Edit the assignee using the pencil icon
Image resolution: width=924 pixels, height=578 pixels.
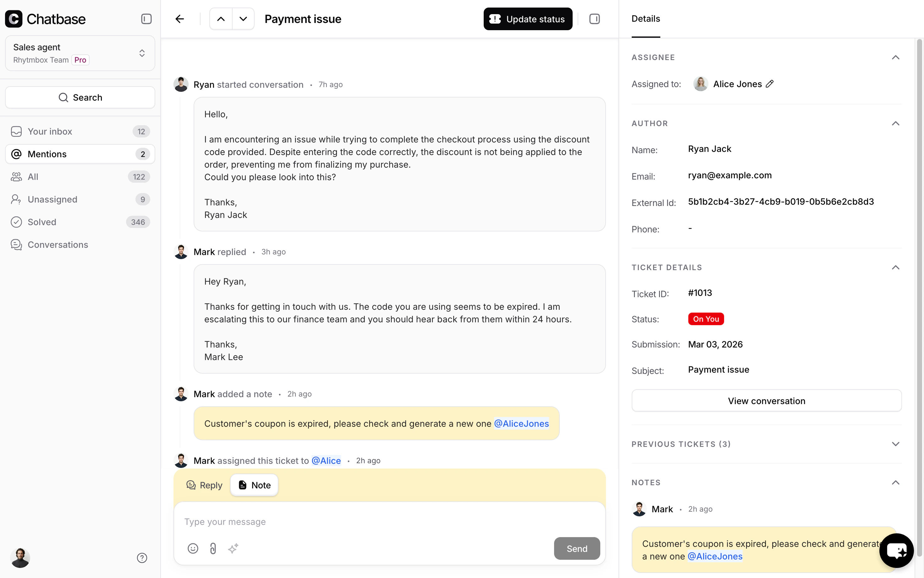click(770, 84)
